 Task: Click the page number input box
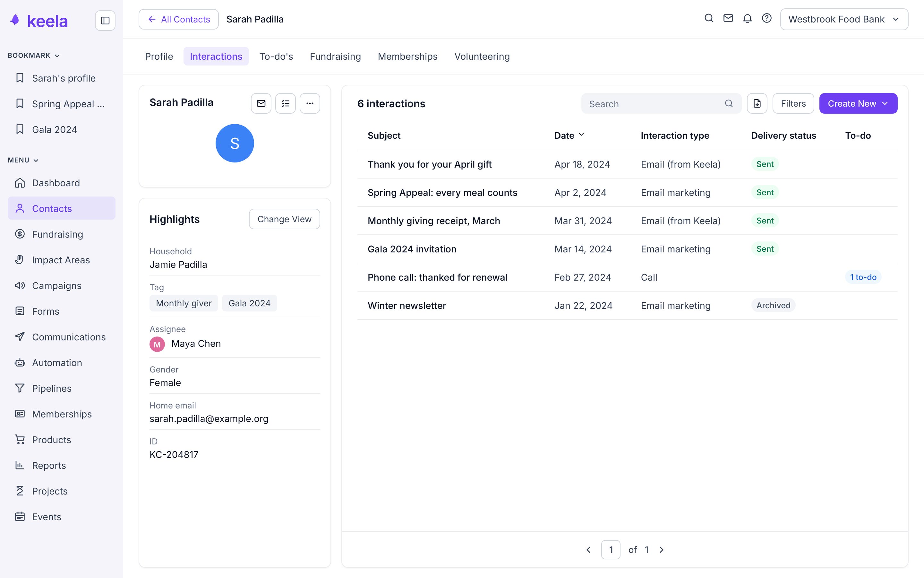tap(611, 549)
